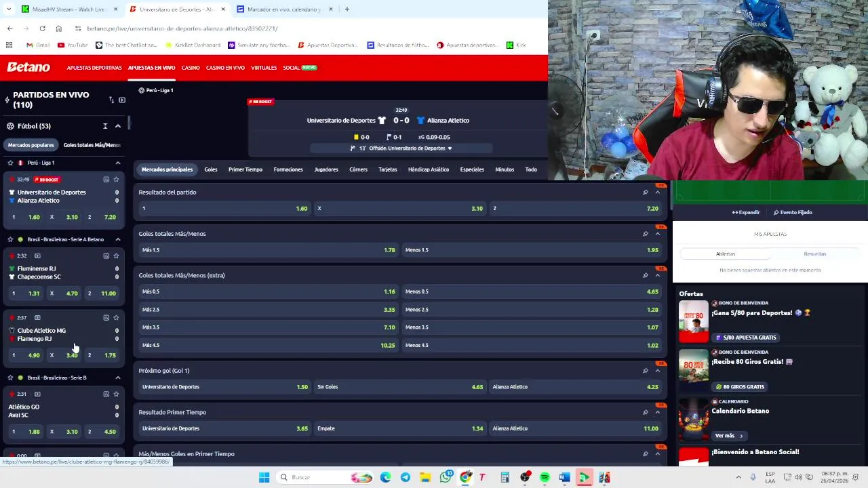868x488 pixels.
Task: Star the Brasileirao Serie A Betano league
Action: tap(10, 239)
